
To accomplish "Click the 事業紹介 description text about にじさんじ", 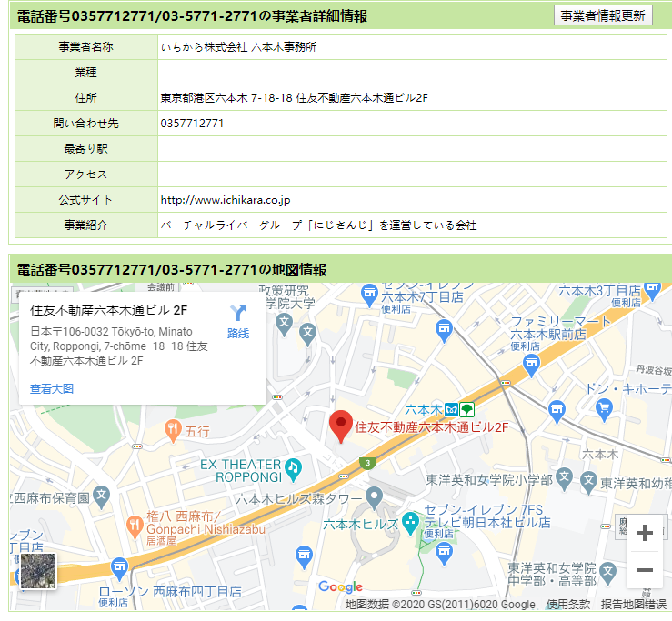I will [318, 225].
